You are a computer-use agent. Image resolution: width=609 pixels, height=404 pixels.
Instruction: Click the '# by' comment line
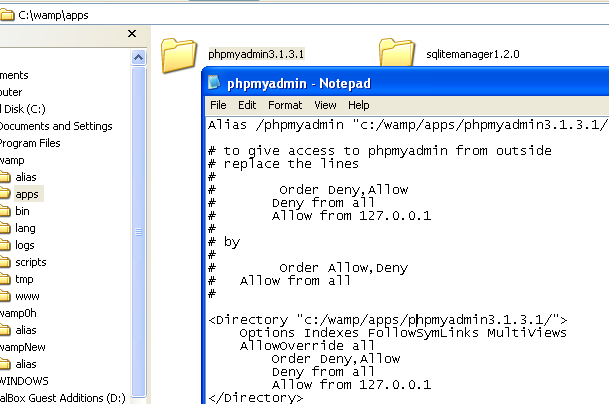(x=224, y=242)
